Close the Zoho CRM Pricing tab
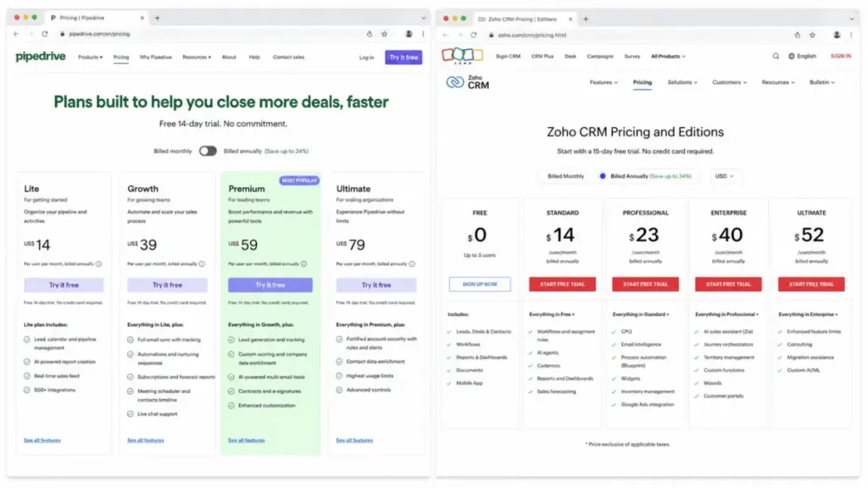Screen dimensions: 868x488 click(x=570, y=19)
